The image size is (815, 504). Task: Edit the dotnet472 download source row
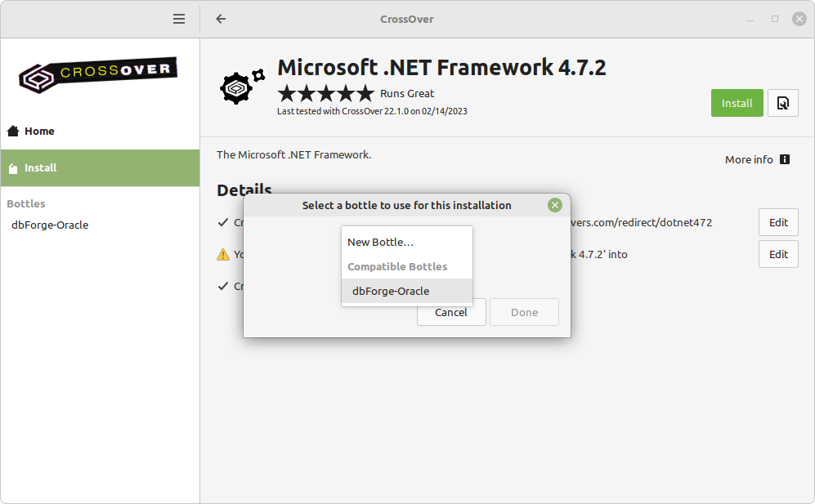[x=778, y=222]
